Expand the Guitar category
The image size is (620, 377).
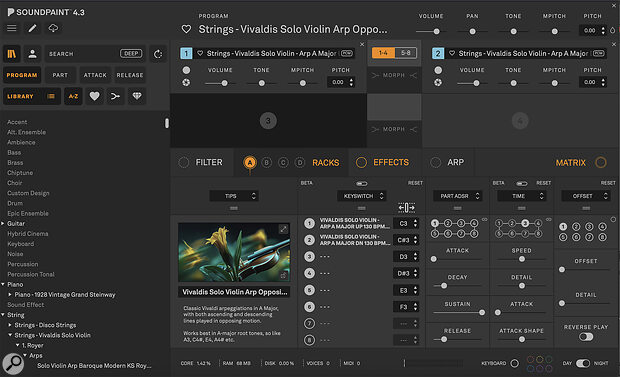tap(3, 224)
